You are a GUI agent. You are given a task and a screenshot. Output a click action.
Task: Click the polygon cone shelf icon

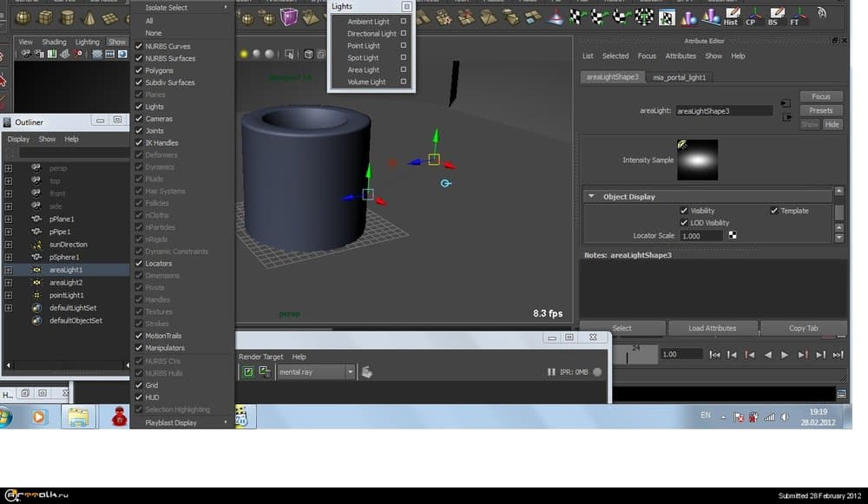(88, 18)
